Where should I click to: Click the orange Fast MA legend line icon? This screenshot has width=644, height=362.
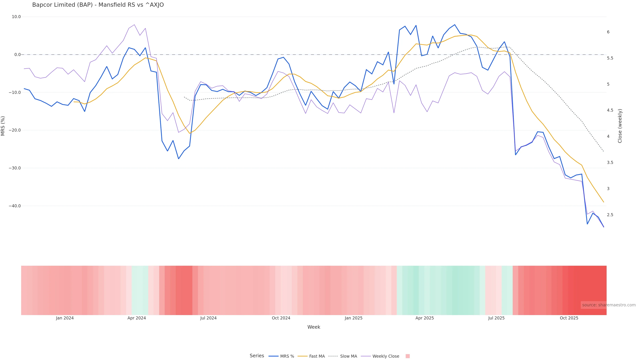(x=303, y=356)
